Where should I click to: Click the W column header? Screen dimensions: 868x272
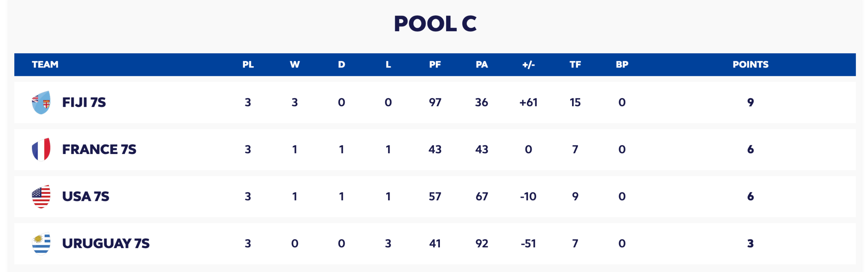tap(294, 64)
